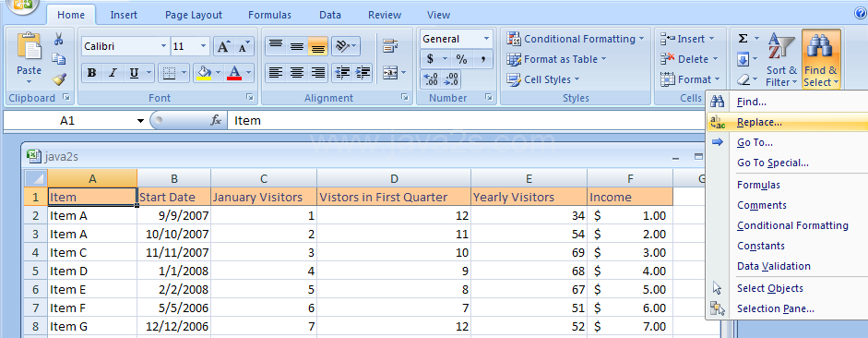Click the Increase Decimal icon
The width and height of the screenshot is (868, 338).
coord(430,79)
